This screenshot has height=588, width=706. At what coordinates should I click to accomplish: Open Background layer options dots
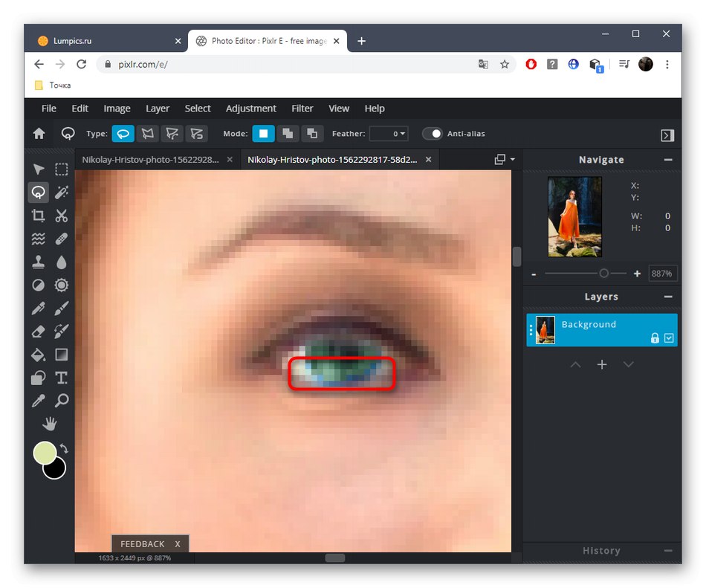tap(531, 330)
